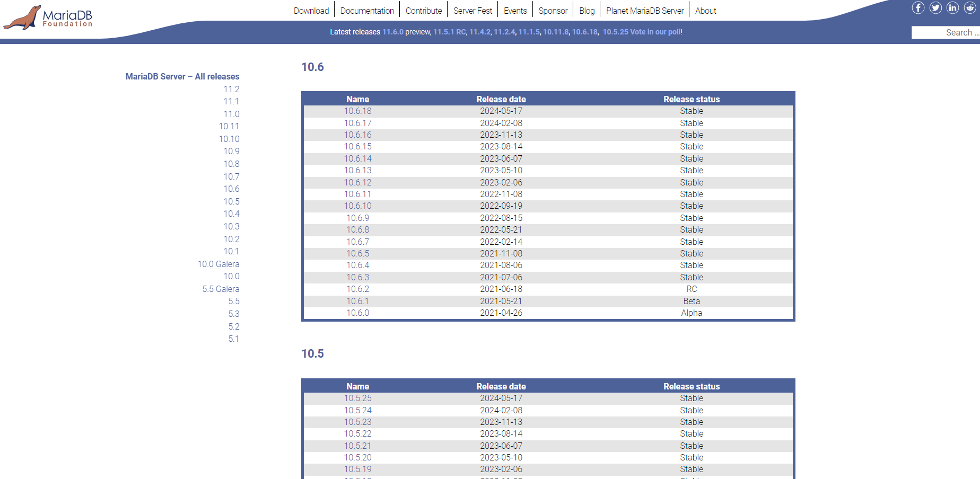Open the 11.1.5 latest release link
The width and height of the screenshot is (980, 479).
click(x=529, y=32)
